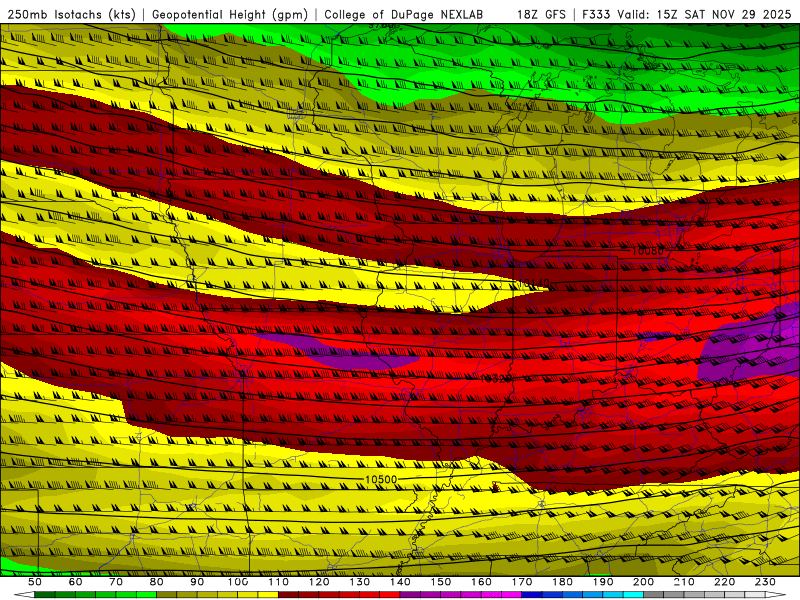Select the 'College of DuPage NEXLAB' header text
The height and width of the screenshot is (600, 800).
pyautogui.click(x=403, y=14)
